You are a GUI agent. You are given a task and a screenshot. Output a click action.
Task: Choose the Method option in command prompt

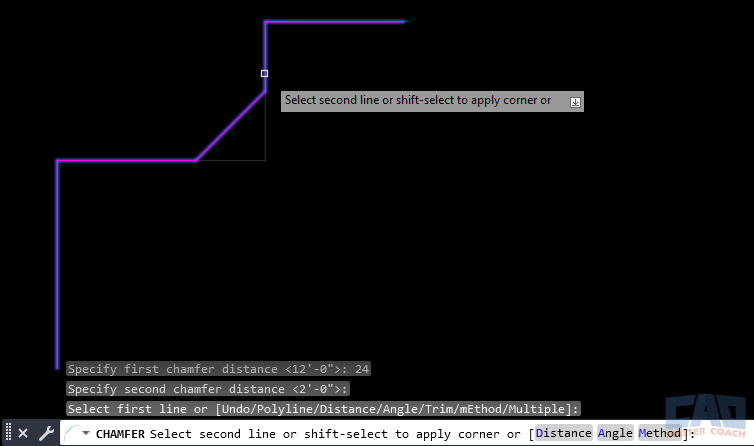(x=660, y=433)
